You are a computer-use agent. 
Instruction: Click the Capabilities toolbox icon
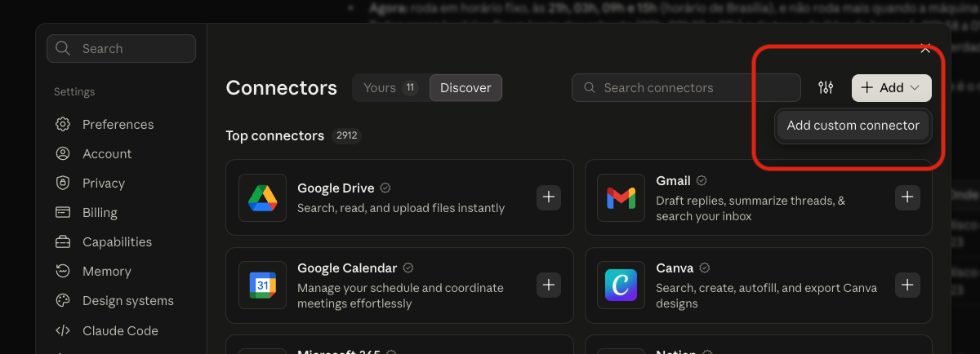coord(63,242)
